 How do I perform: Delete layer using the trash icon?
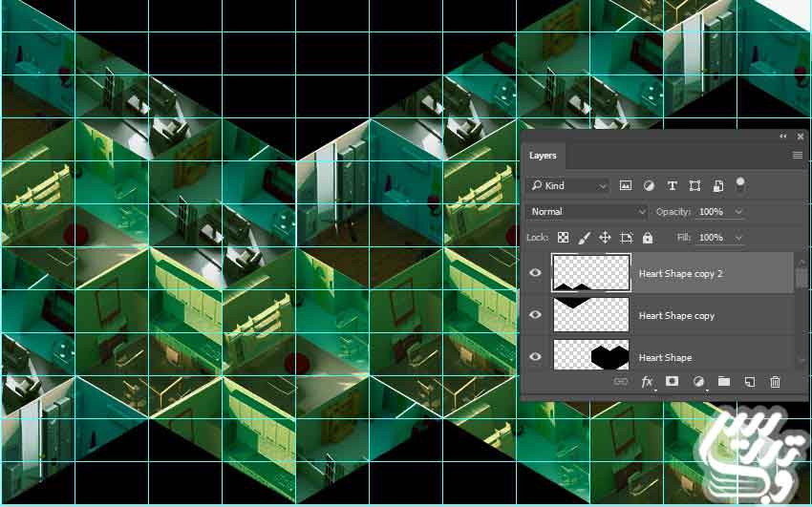click(775, 382)
